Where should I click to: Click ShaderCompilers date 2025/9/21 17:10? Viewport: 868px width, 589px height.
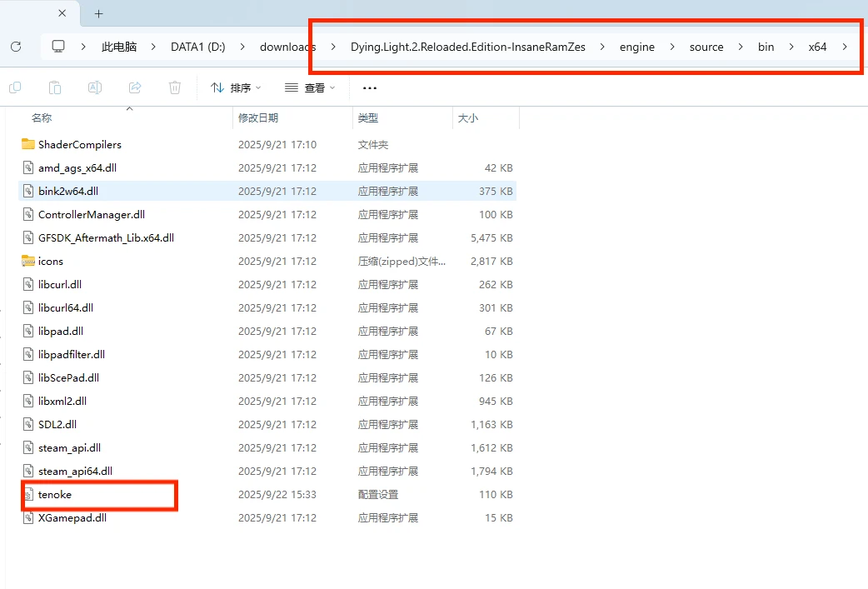pyautogui.click(x=277, y=144)
